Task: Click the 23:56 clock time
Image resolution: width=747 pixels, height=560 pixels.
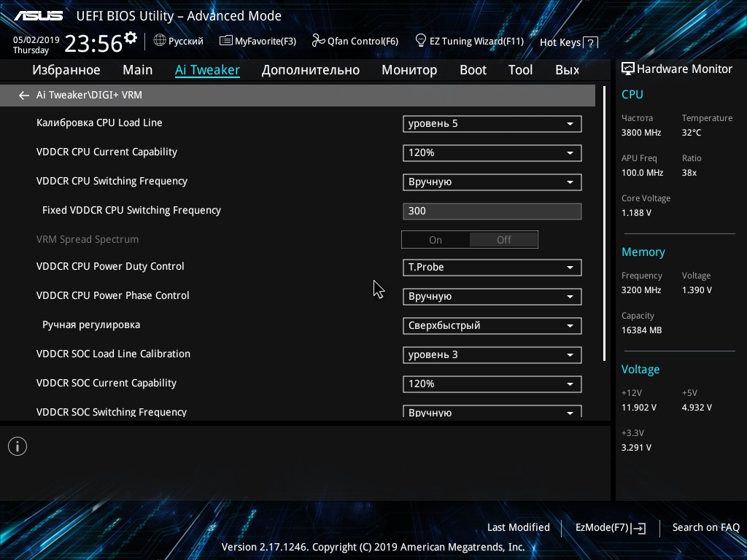Action: click(93, 44)
